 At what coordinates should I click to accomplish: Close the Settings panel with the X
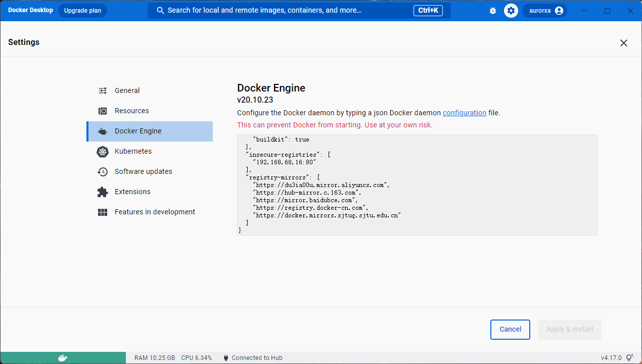tap(624, 43)
